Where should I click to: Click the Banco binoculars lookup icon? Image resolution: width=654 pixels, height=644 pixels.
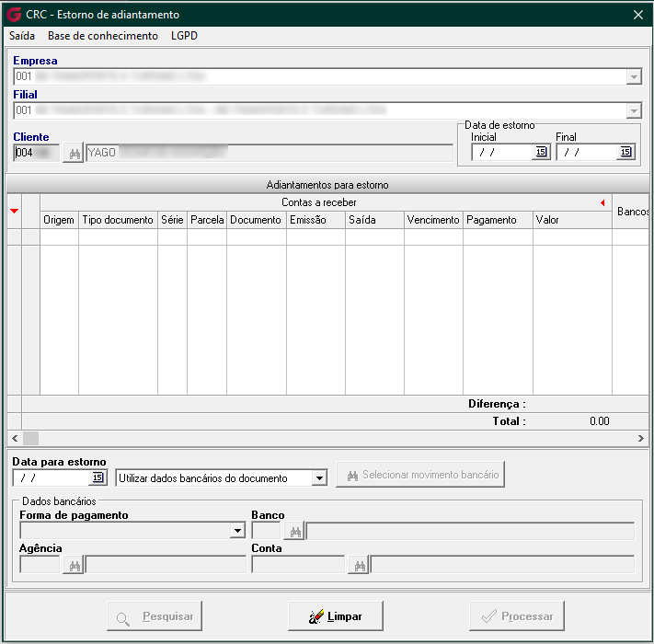coord(294,532)
